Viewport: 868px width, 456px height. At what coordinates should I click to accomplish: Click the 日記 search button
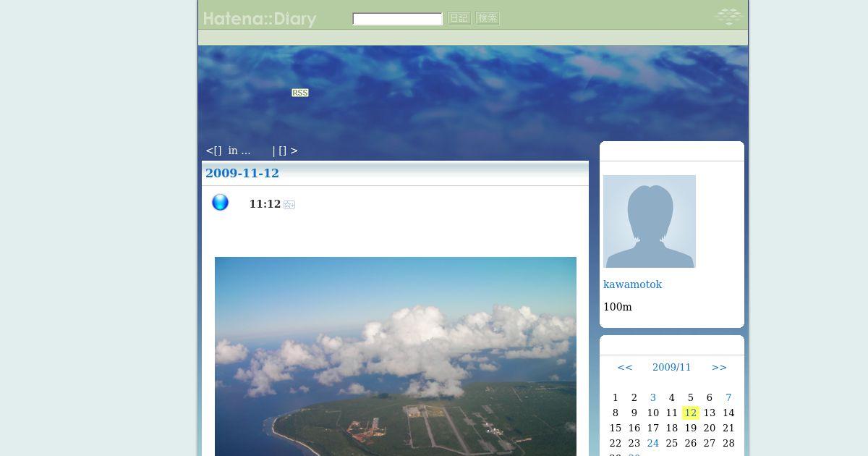pyautogui.click(x=459, y=18)
